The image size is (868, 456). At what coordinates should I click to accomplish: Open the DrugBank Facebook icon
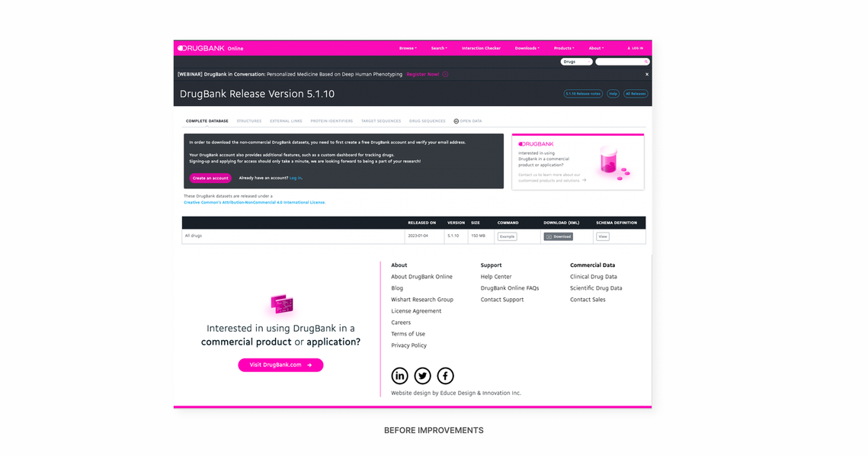point(445,376)
